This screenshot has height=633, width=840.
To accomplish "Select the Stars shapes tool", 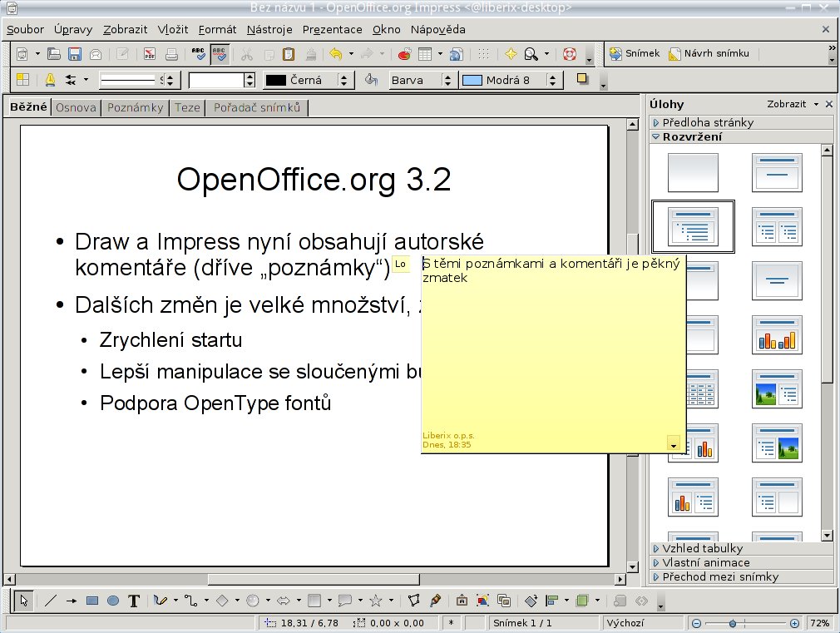I will (x=376, y=601).
